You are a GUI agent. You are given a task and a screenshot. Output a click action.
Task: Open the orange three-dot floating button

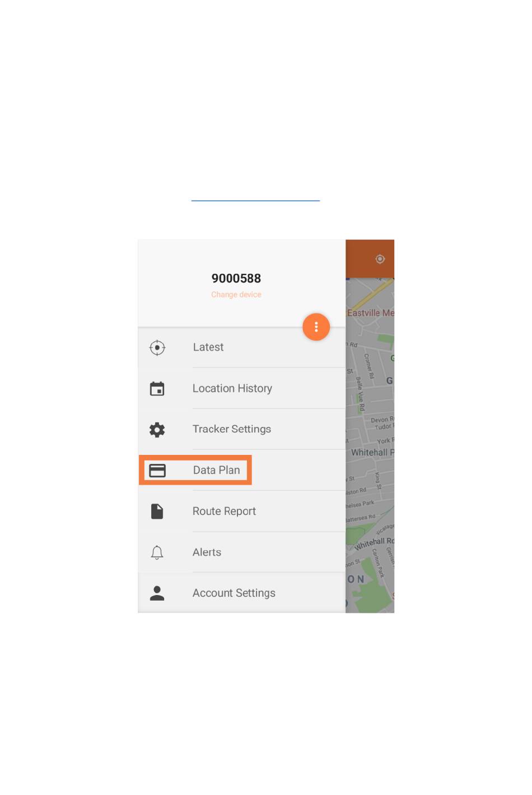click(x=316, y=327)
